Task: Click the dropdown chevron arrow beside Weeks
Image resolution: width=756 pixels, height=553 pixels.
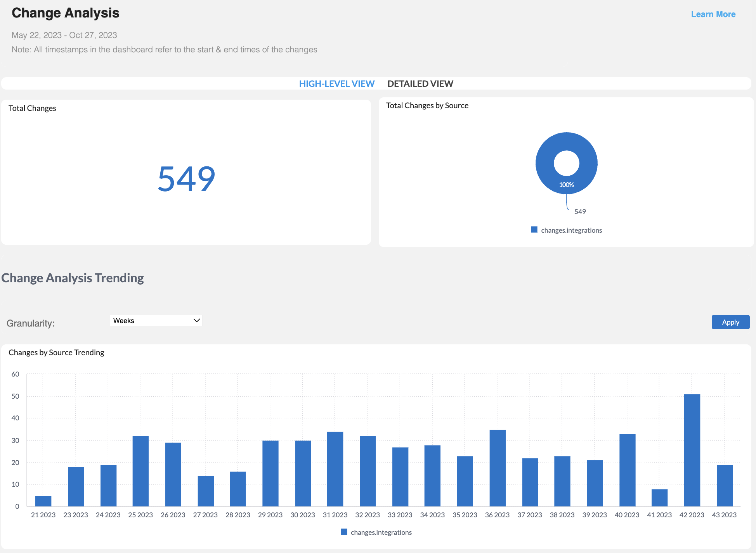Action: point(196,321)
